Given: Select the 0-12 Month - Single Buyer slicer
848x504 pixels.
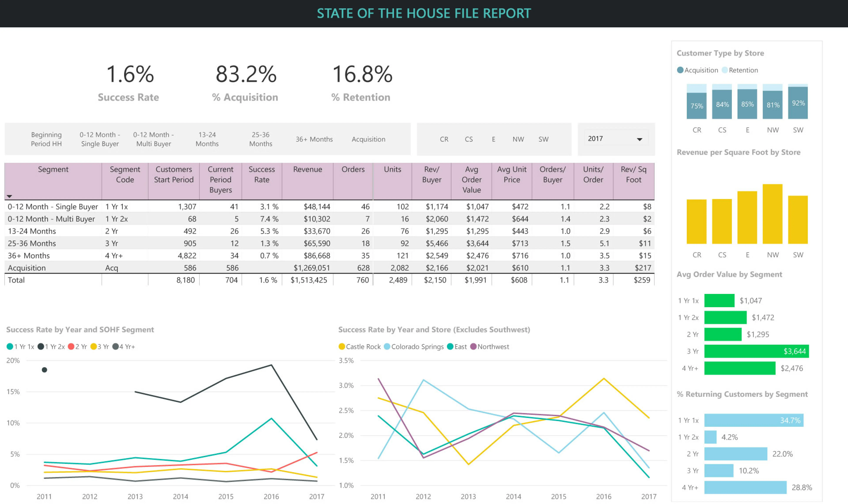Looking at the screenshot, I should pyautogui.click(x=100, y=139).
